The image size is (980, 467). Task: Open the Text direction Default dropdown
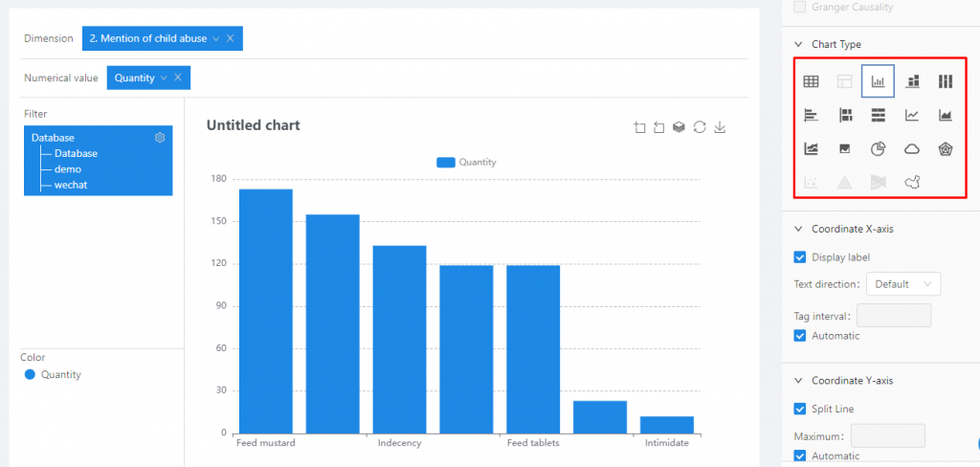(x=902, y=284)
